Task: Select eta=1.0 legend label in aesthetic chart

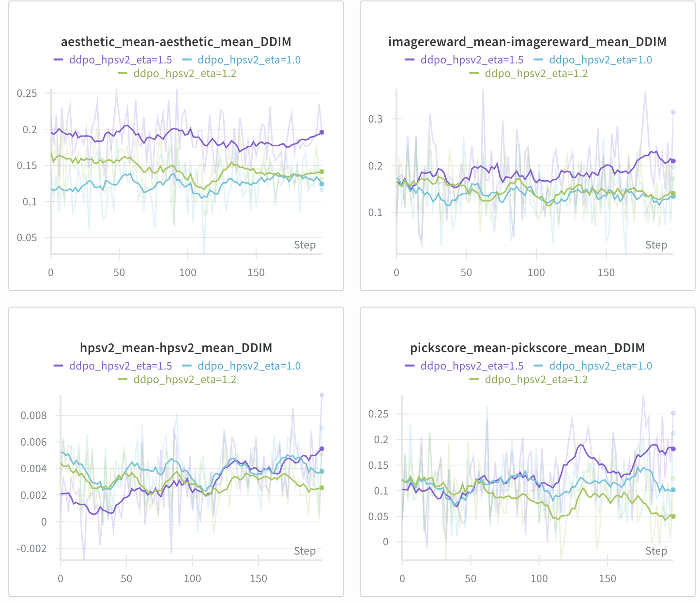Action: 249,60
